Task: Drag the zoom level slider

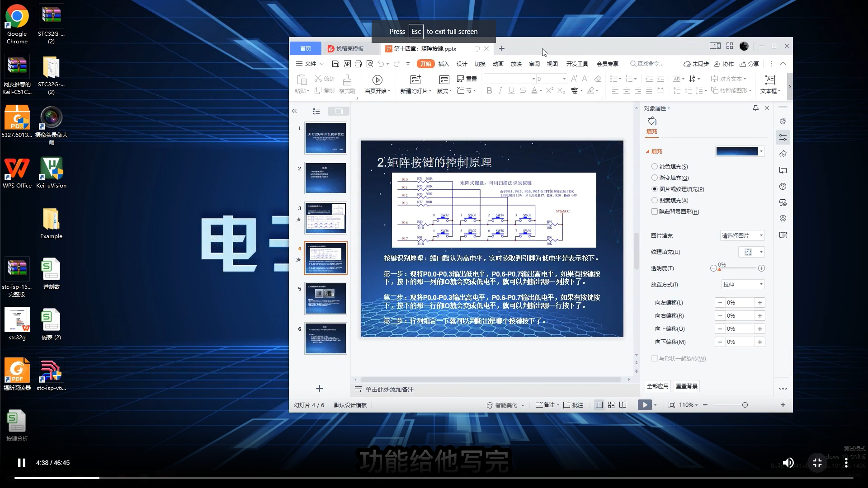Action: click(745, 405)
